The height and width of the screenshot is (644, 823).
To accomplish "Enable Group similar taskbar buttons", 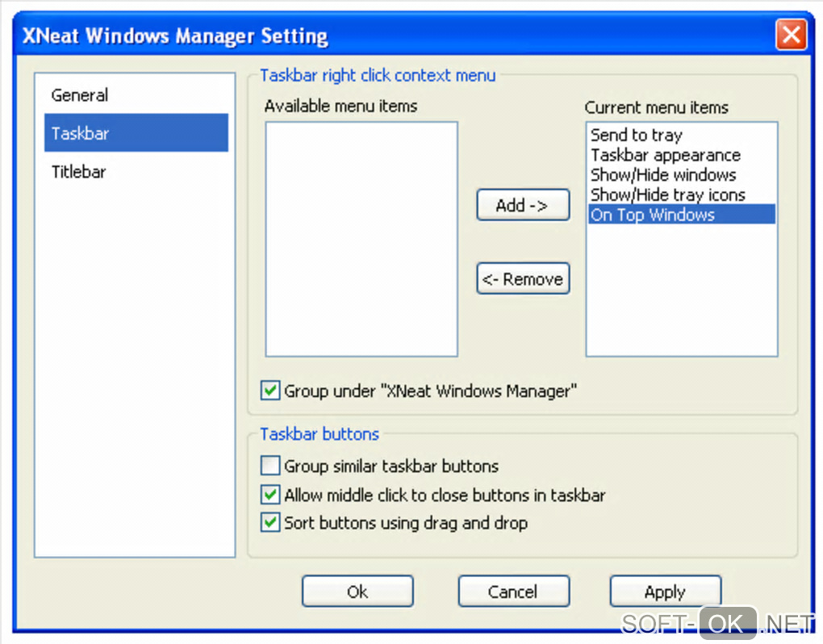I will [x=270, y=466].
